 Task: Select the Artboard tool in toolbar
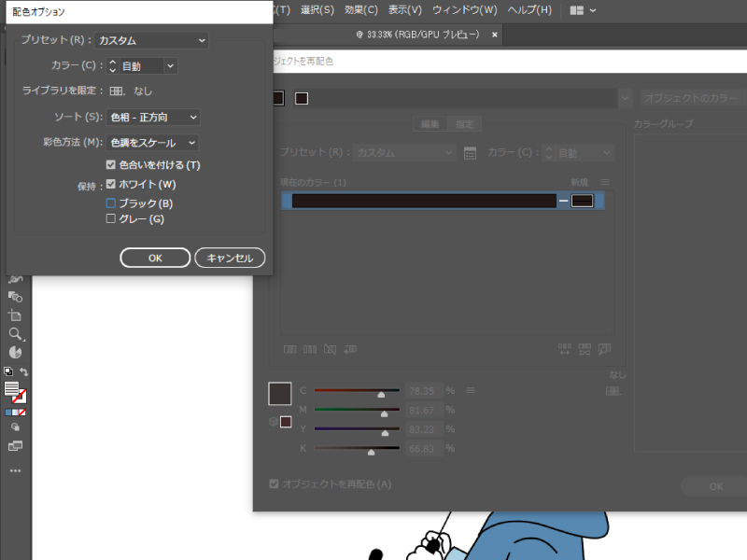pos(15,315)
